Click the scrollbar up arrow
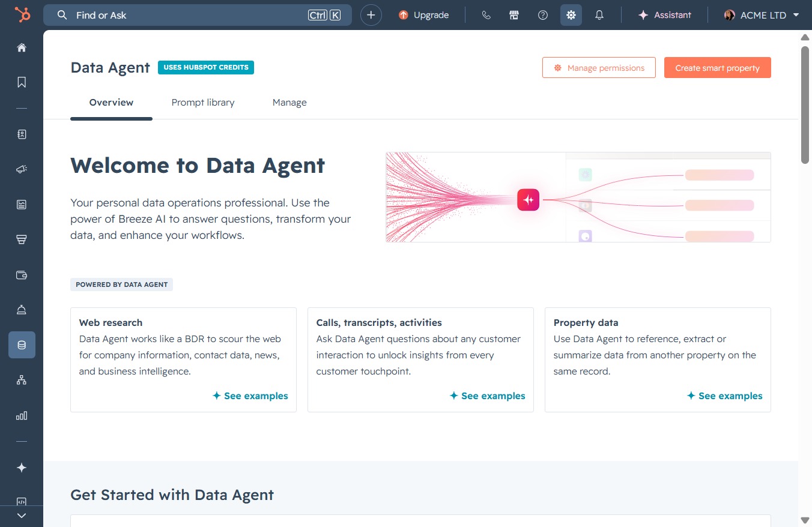 (805, 37)
